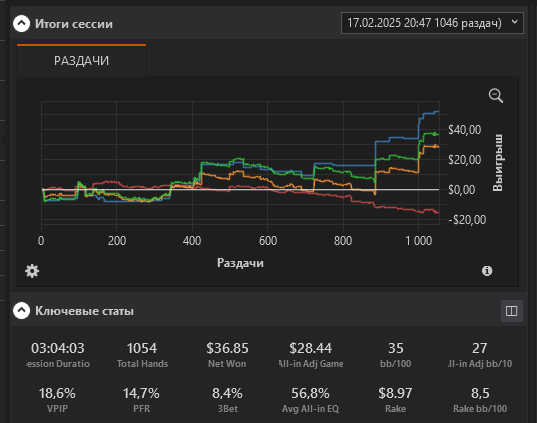The image size is (537, 423).
Task: Click the graph info icon
Action: pyautogui.click(x=487, y=271)
